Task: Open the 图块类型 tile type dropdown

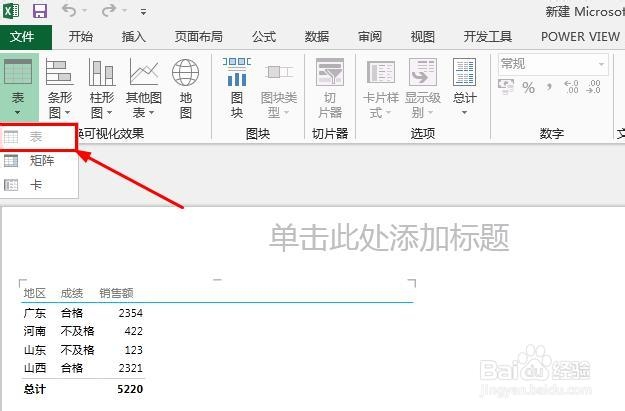Action: pyautogui.click(x=279, y=88)
